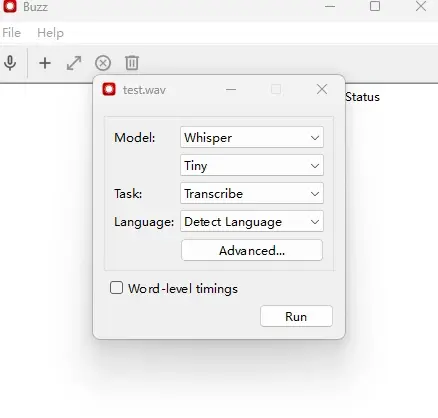Start a microphone recording
The image size is (438, 418).
[10, 63]
